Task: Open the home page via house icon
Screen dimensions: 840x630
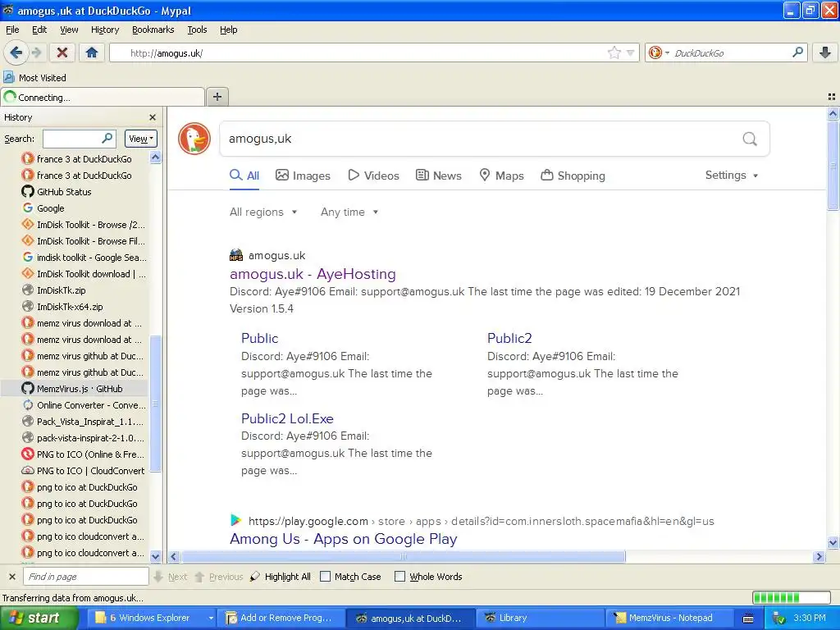Action: (x=92, y=52)
